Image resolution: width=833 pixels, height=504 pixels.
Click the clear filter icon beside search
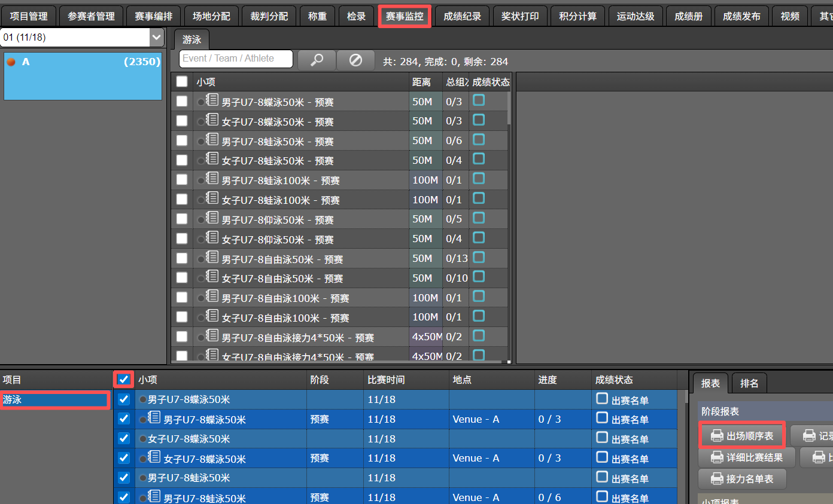point(355,60)
